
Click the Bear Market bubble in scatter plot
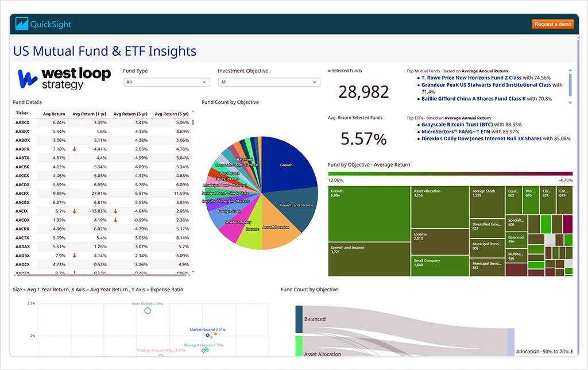148,310
